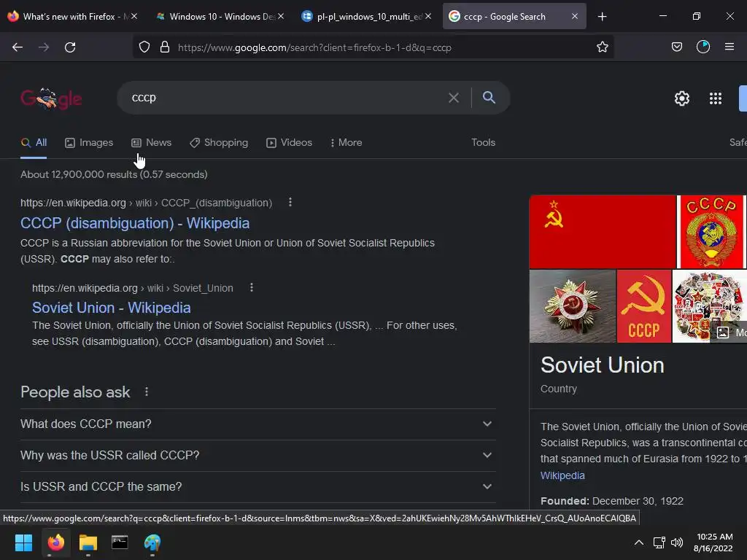This screenshot has width=747, height=560.
Task: Open the Soviet stickers collage image
Action: pyautogui.click(x=709, y=306)
